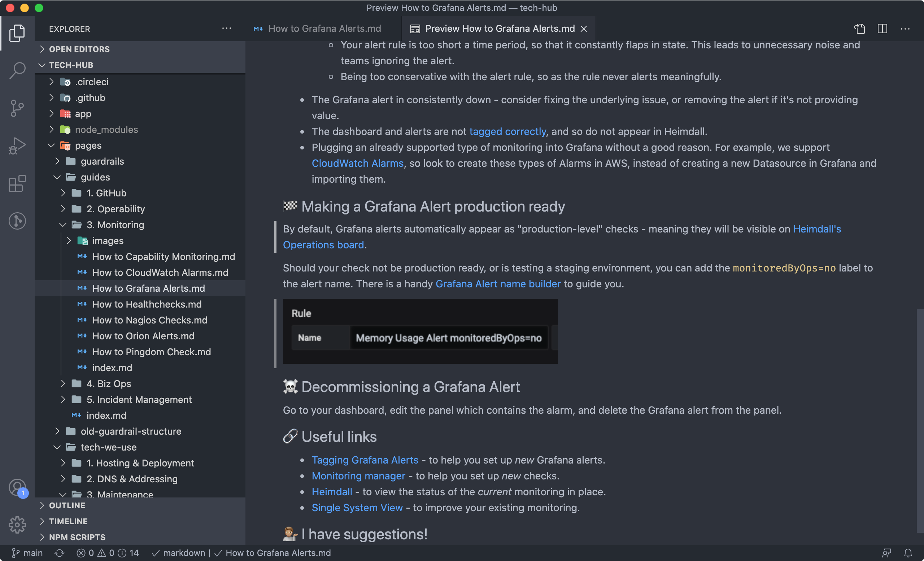Expand the OUTLINE section
The height and width of the screenshot is (561, 924).
[67, 505]
